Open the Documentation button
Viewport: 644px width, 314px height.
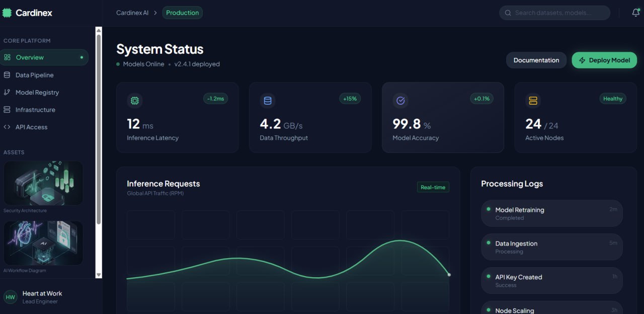pyautogui.click(x=536, y=60)
